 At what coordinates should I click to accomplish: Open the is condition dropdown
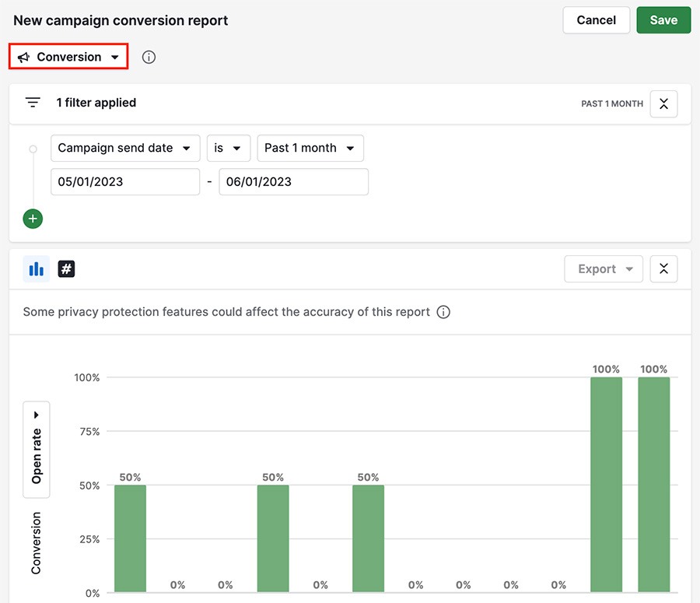click(x=229, y=148)
